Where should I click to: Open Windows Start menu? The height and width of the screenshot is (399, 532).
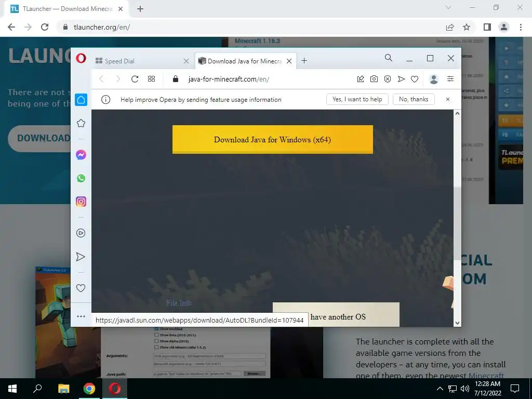12,389
